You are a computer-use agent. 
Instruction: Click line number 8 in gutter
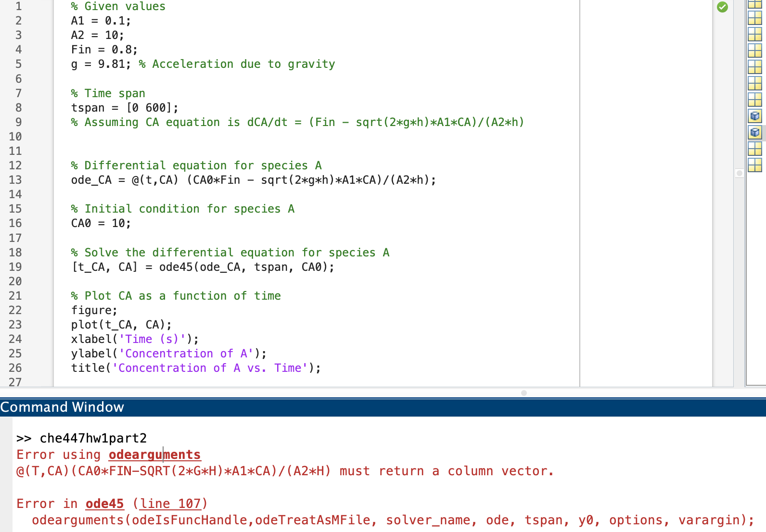click(x=18, y=108)
